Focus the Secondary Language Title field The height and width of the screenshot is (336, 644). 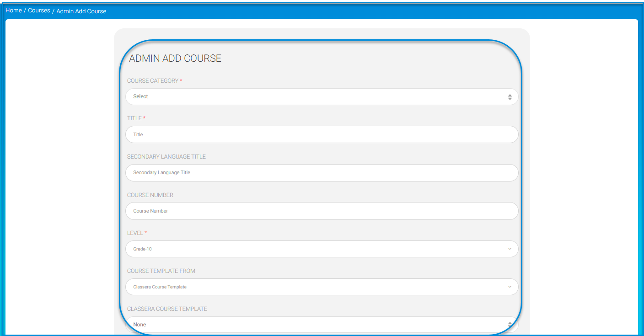pyautogui.click(x=322, y=173)
